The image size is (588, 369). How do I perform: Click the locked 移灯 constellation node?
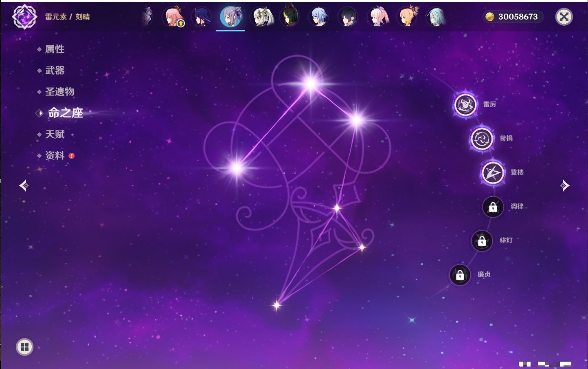pos(482,241)
